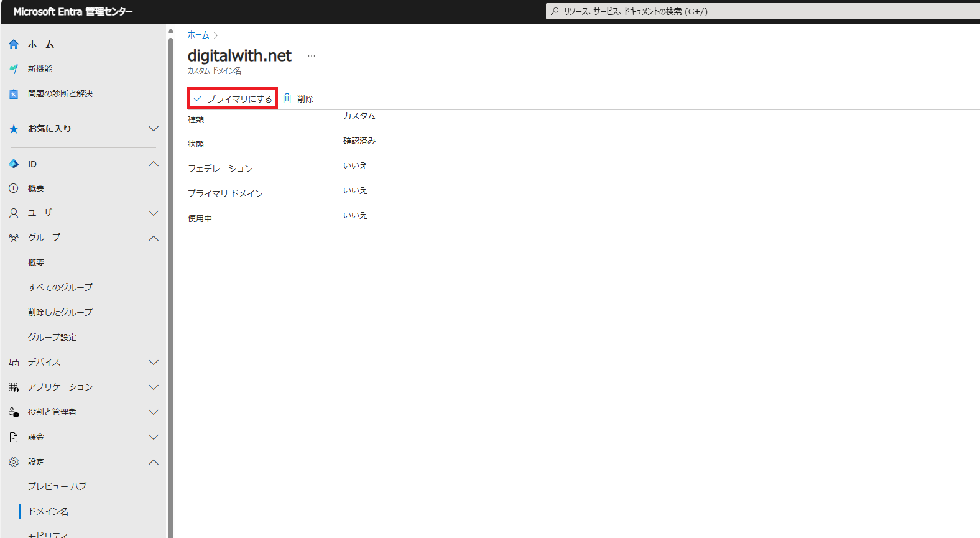Click the ホーム breadcrumb link
Viewport: 980px width, 538px height.
pyautogui.click(x=198, y=35)
